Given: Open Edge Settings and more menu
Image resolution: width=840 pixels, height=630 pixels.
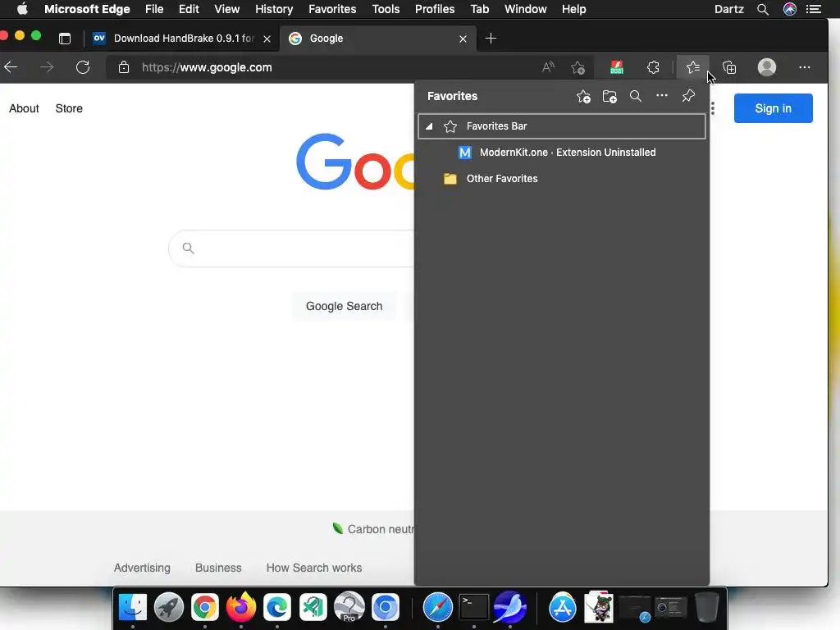Looking at the screenshot, I should (804, 67).
